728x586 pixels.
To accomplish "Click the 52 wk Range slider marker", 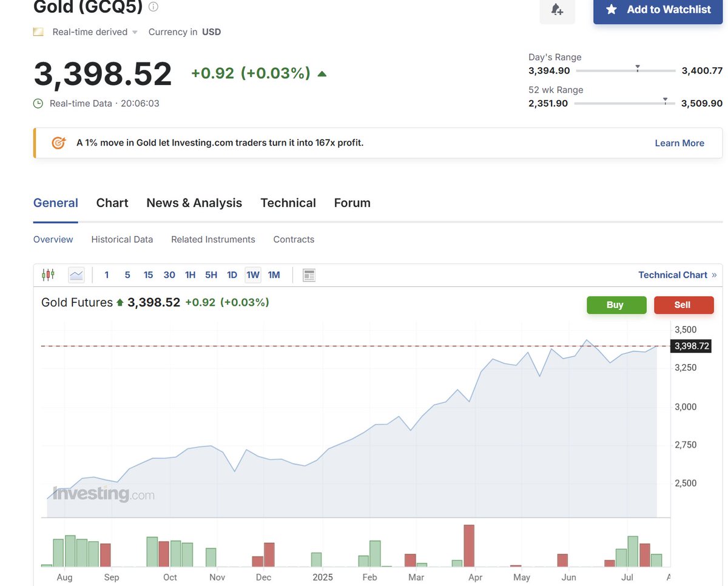I will (x=666, y=101).
